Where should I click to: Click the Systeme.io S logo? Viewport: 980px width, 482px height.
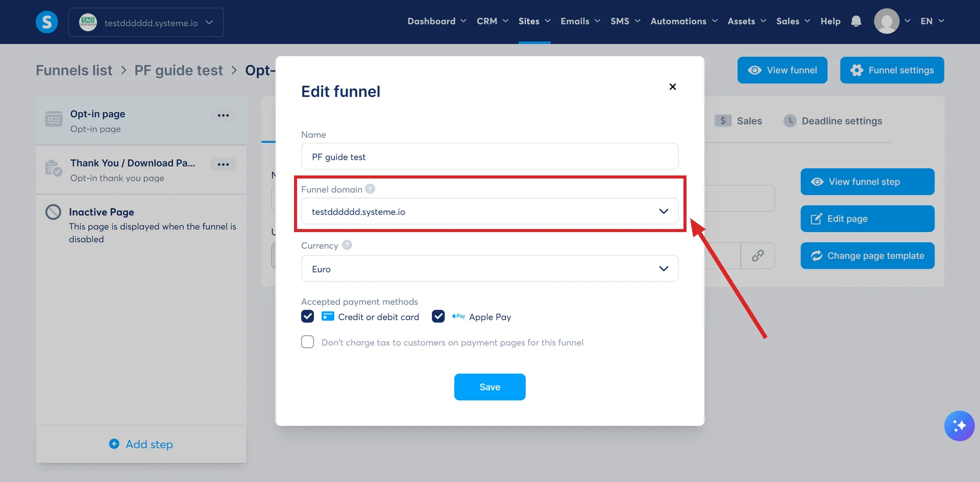point(47,22)
